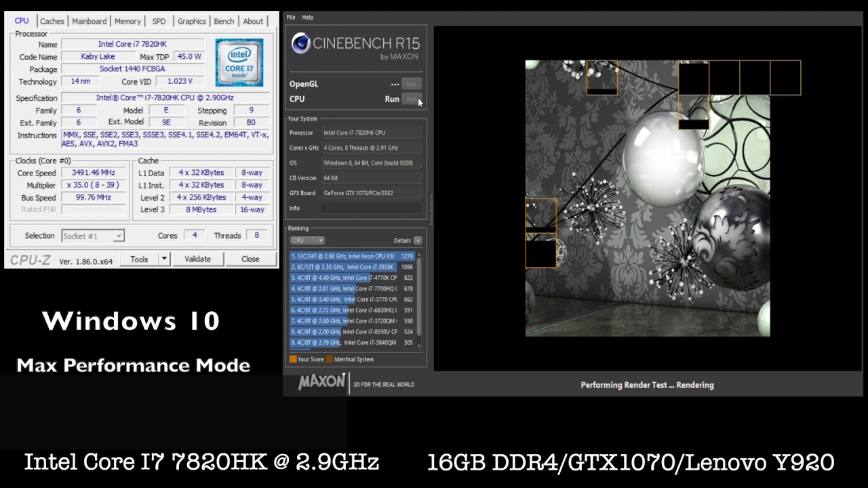The image size is (868, 488).
Task: Select the Core i7-3840QM ranking row
Action: tap(352, 343)
